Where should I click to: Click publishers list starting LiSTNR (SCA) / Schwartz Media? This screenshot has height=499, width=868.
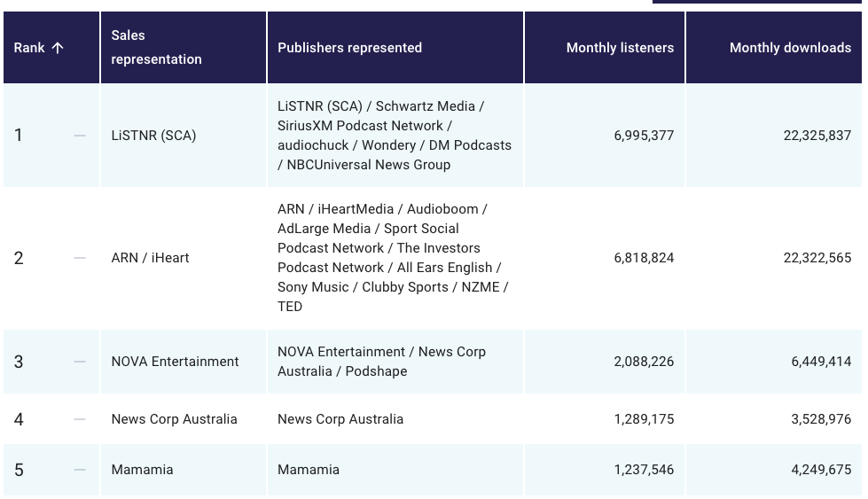(x=395, y=135)
